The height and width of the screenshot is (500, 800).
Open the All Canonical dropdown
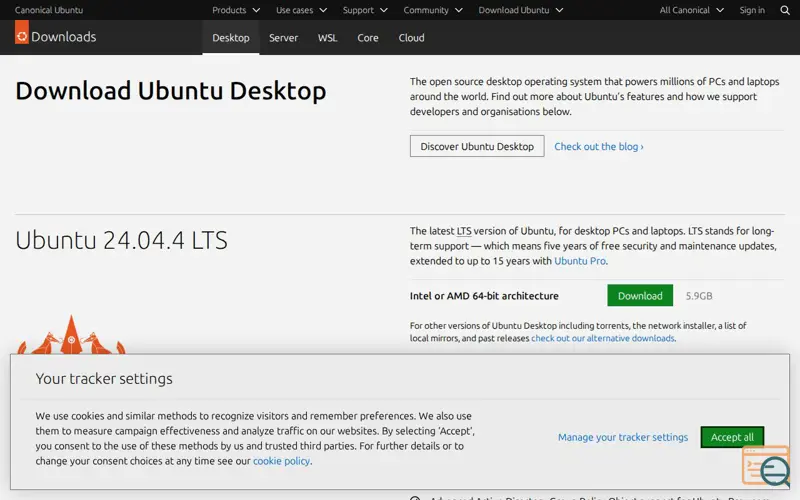[692, 10]
